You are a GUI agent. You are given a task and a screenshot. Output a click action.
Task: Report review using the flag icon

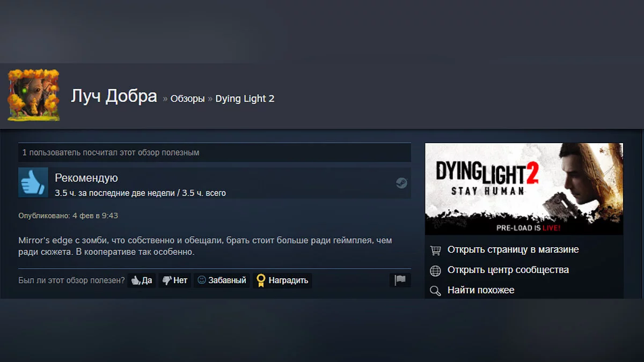coord(400,280)
